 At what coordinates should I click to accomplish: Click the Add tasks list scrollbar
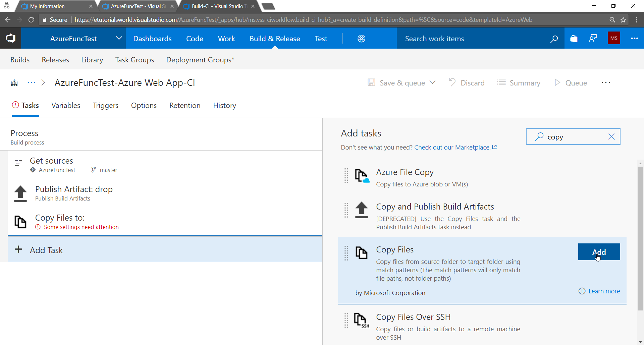(x=640, y=238)
